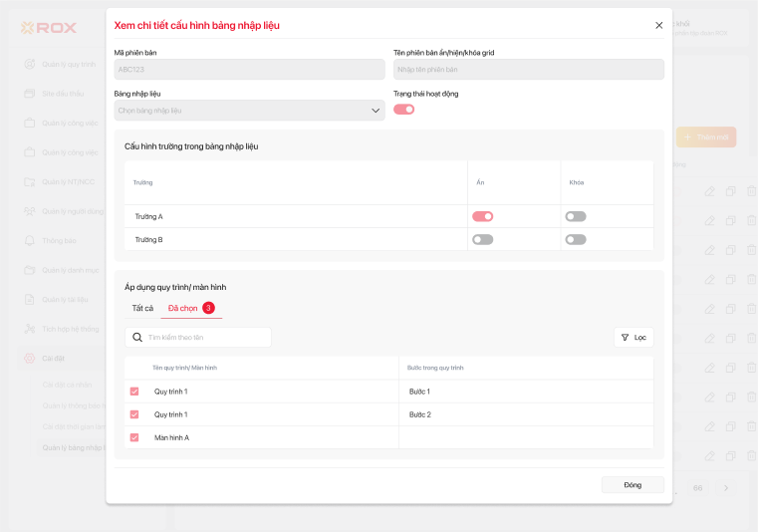Click the Tích hợp hệ thống icon

coord(30,328)
